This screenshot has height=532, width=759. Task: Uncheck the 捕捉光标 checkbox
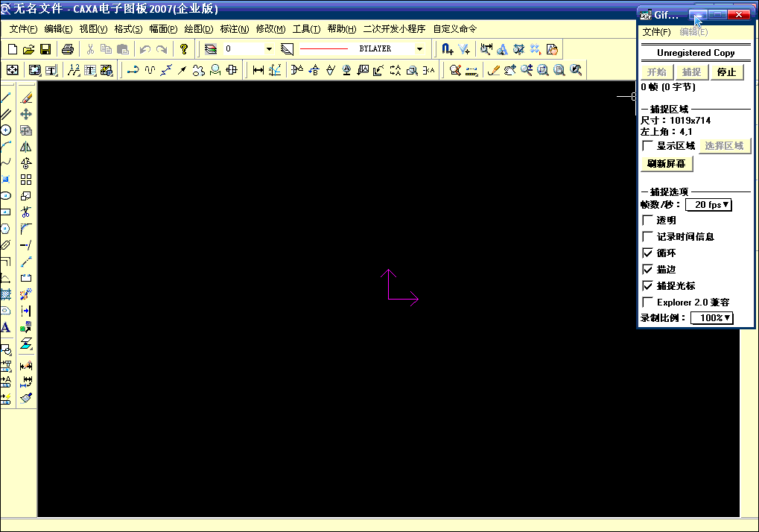tap(647, 285)
